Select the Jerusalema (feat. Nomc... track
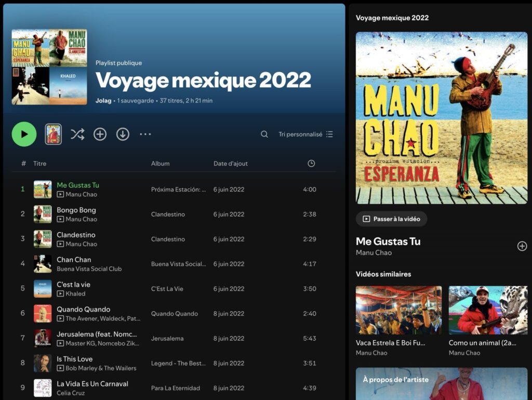This screenshot has height=400, width=532. tap(97, 334)
